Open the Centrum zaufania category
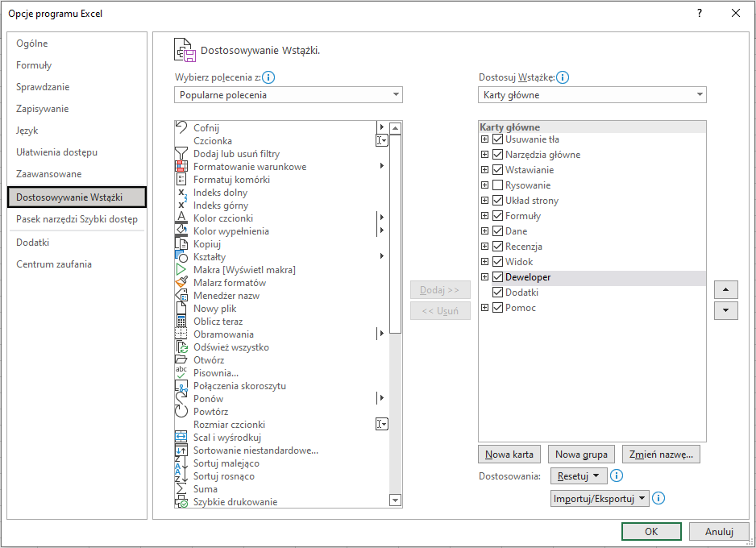Image resolution: width=756 pixels, height=548 pixels. tap(77, 264)
